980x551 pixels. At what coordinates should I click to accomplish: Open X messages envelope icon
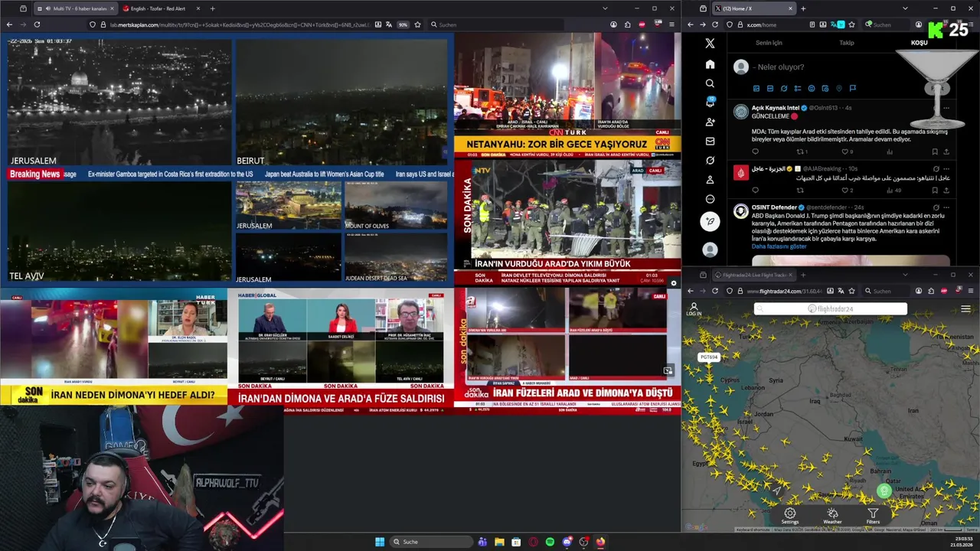710,141
